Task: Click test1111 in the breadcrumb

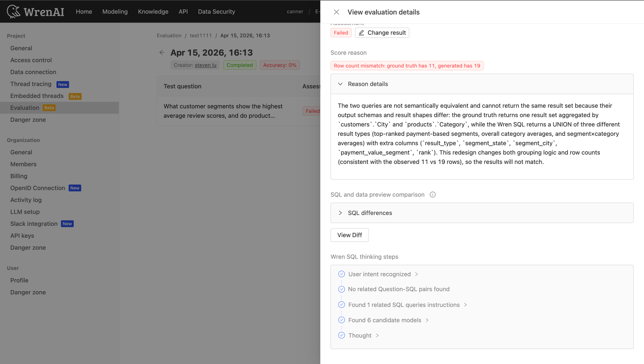Action: coord(201,35)
